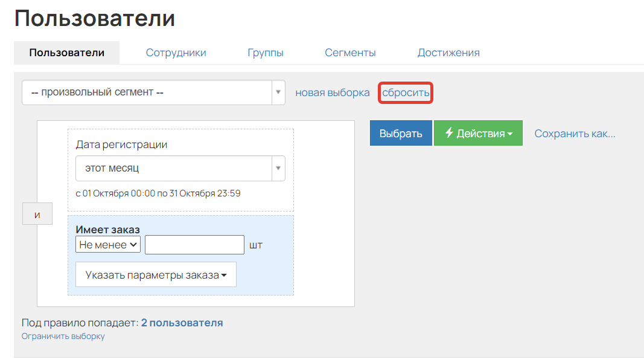
Task: Open the Достижения tab
Action: pos(448,53)
